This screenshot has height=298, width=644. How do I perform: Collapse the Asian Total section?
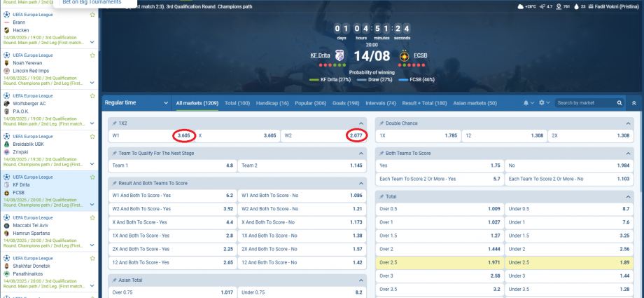(361, 280)
